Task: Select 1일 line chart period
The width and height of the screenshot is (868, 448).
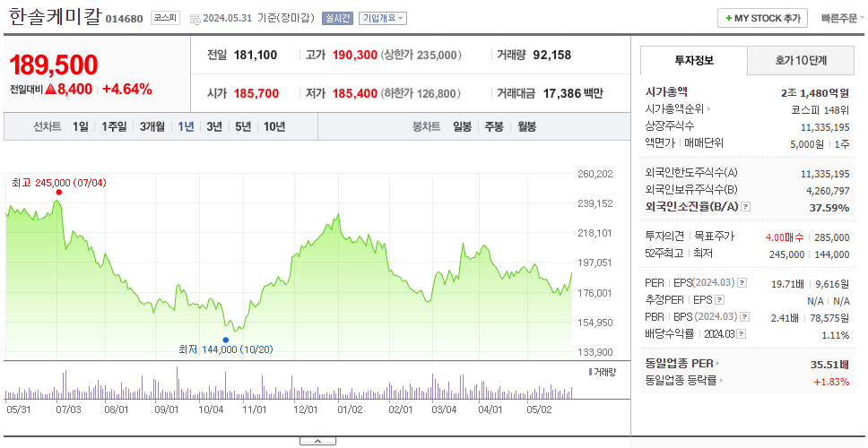Action: (81, 126)
